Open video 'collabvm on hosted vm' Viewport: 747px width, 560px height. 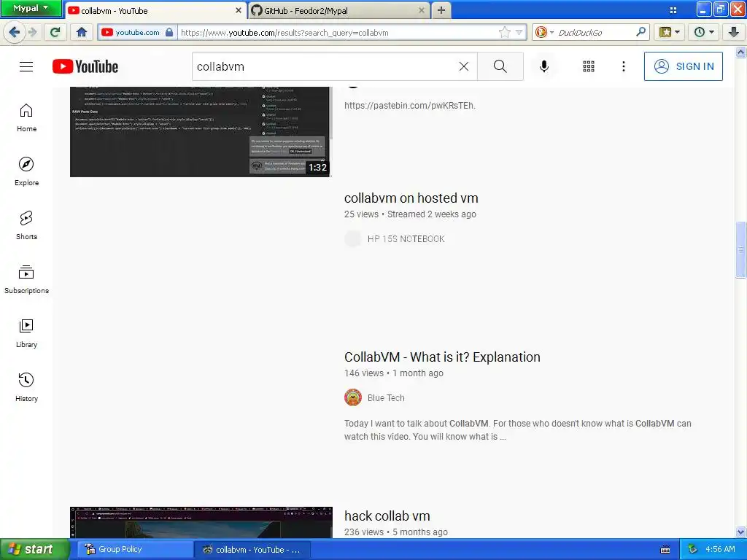point(411,198)
